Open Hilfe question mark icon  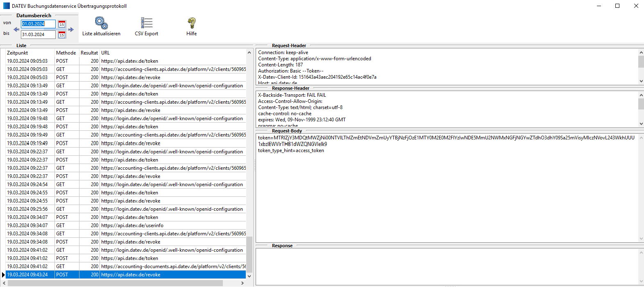pos(191,23)
